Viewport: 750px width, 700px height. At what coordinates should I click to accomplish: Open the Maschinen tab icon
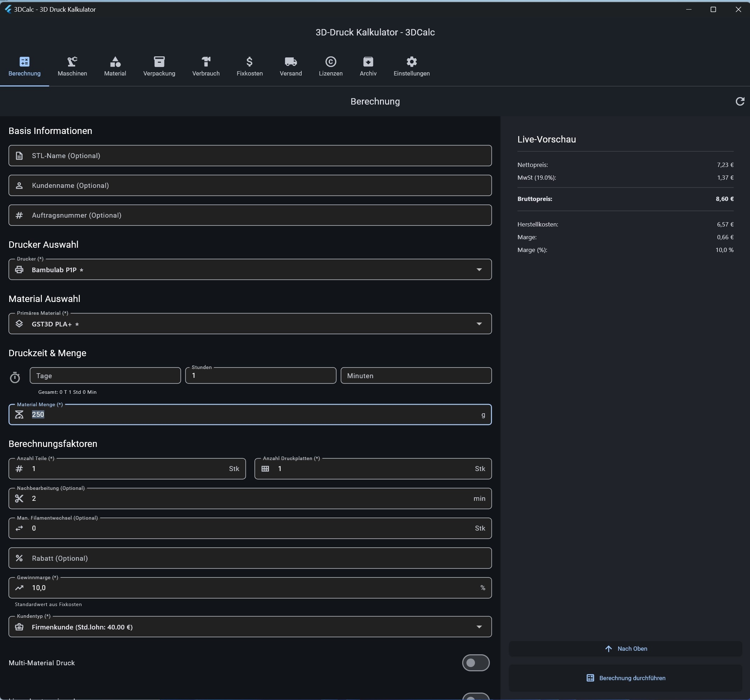pos(72,62)
